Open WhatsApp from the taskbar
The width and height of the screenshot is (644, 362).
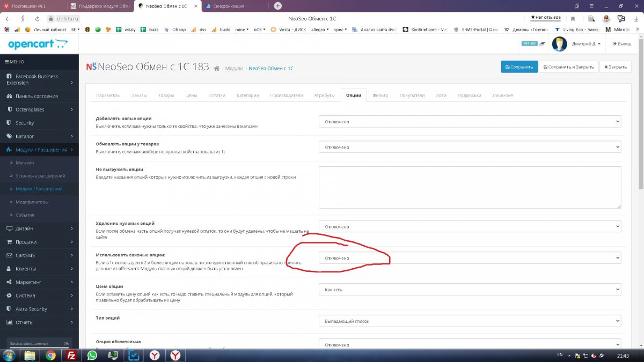pos(92,355)
